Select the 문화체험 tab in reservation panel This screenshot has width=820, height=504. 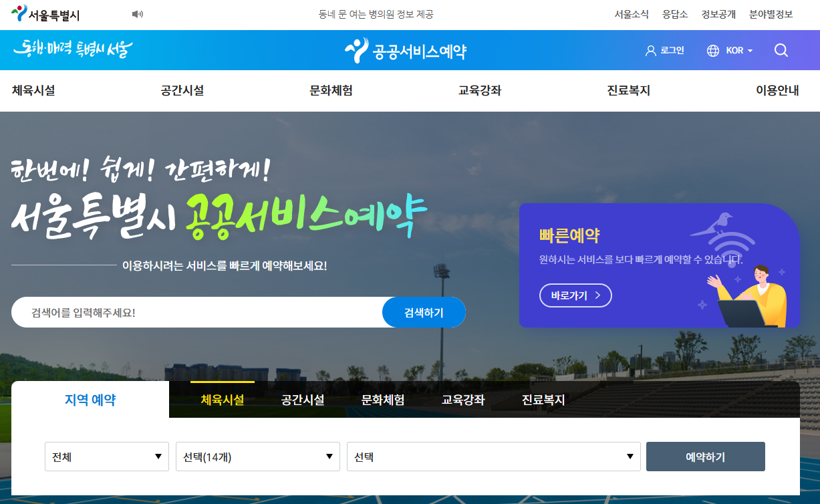[x=383, y=400]
